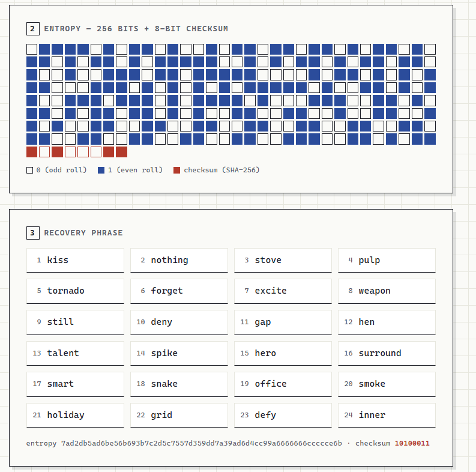Select recovery word 2 'nothing'

[x=179, y=260]
